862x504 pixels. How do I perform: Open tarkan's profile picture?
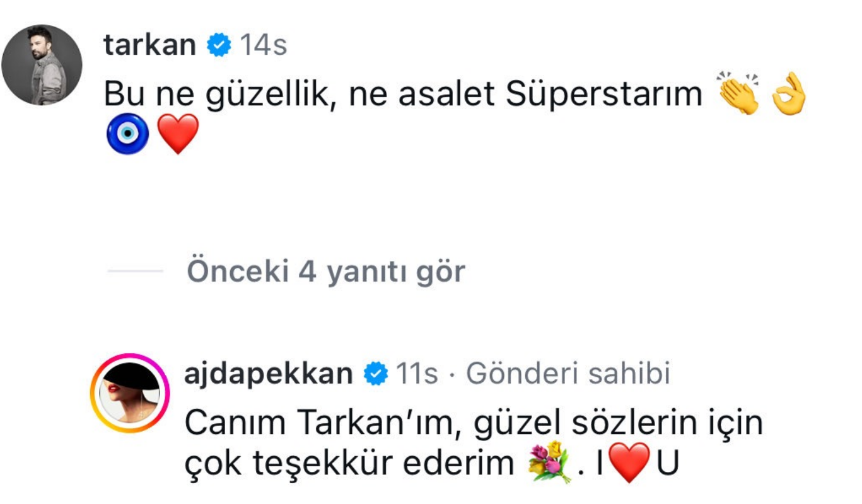click(x=42, y=66)
